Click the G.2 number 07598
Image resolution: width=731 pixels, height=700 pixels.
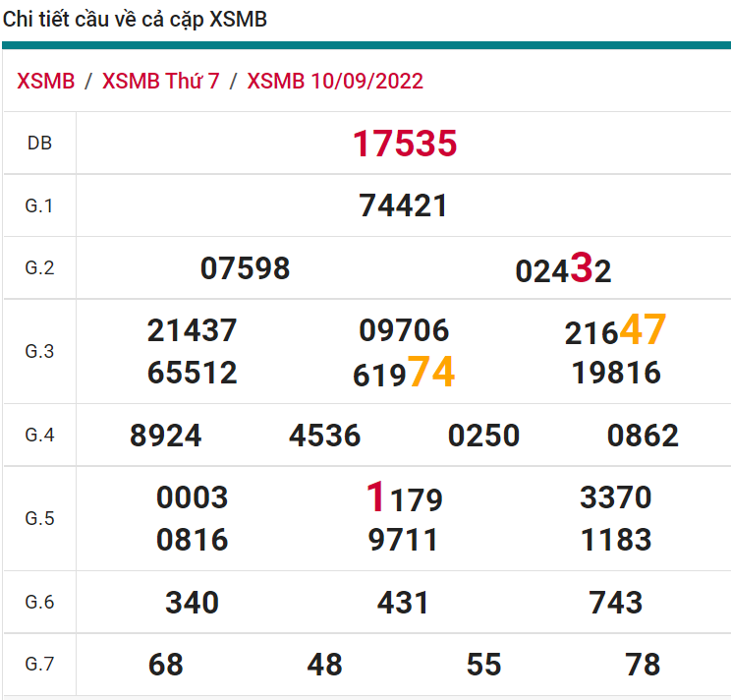pyautogui.click(x=245, y=268)
